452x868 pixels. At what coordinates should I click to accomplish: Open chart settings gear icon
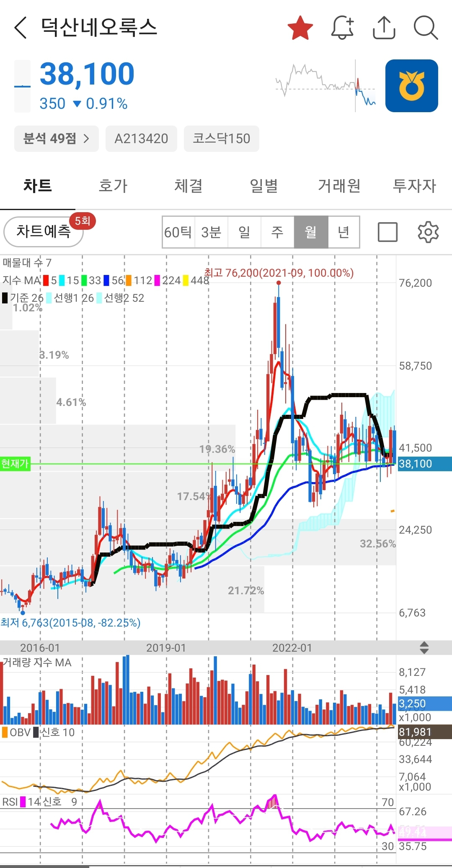click(x=428, y=232)
